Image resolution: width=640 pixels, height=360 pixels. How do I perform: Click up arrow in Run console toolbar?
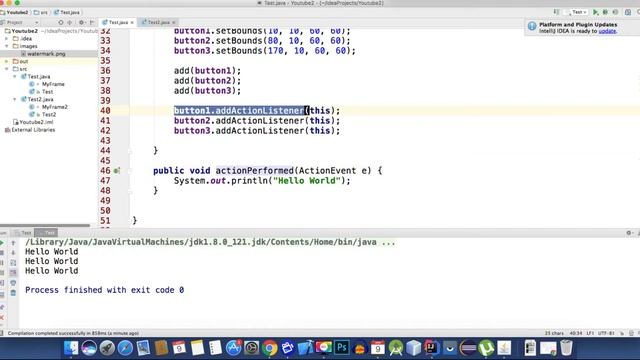pos(13,243)
